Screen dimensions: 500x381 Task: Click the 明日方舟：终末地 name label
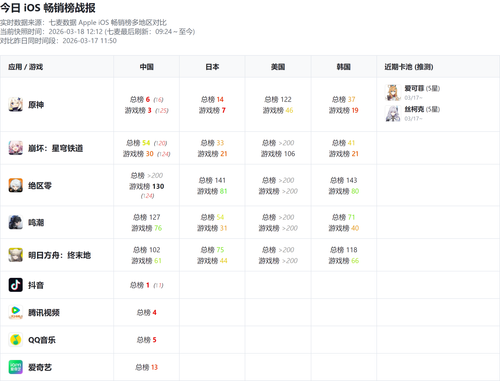[x=59, y=255]
